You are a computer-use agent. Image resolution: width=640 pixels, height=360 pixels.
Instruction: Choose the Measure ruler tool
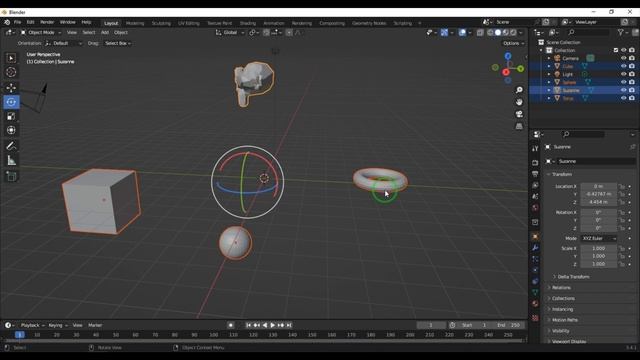point(11,160)
